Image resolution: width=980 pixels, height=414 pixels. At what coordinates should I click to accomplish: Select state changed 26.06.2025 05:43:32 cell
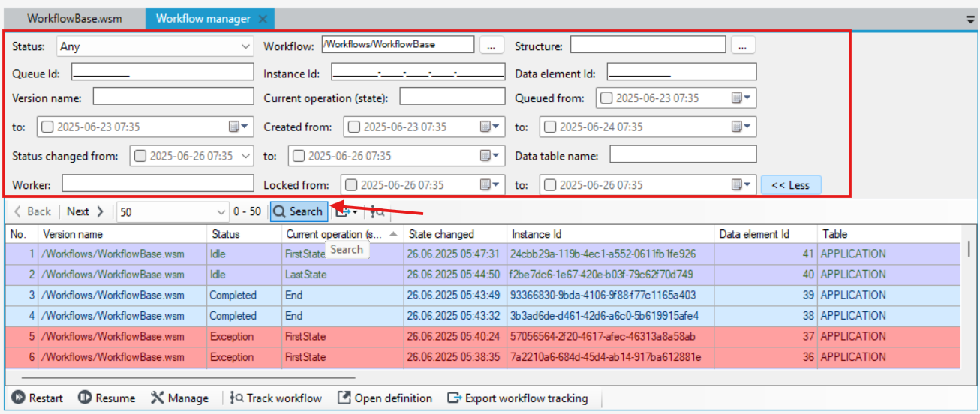pos(454,316)
